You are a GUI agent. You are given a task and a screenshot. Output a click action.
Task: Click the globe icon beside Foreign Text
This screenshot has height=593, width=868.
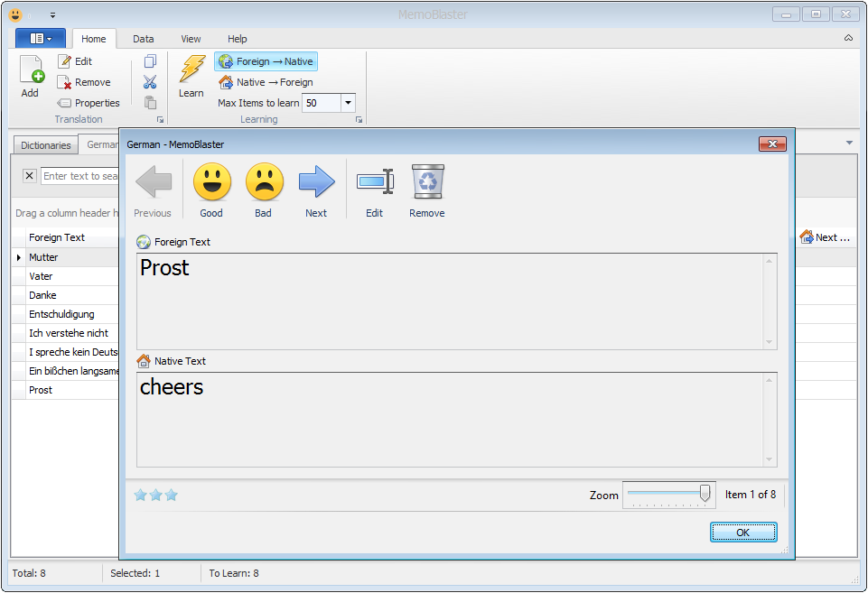[144, 242]
